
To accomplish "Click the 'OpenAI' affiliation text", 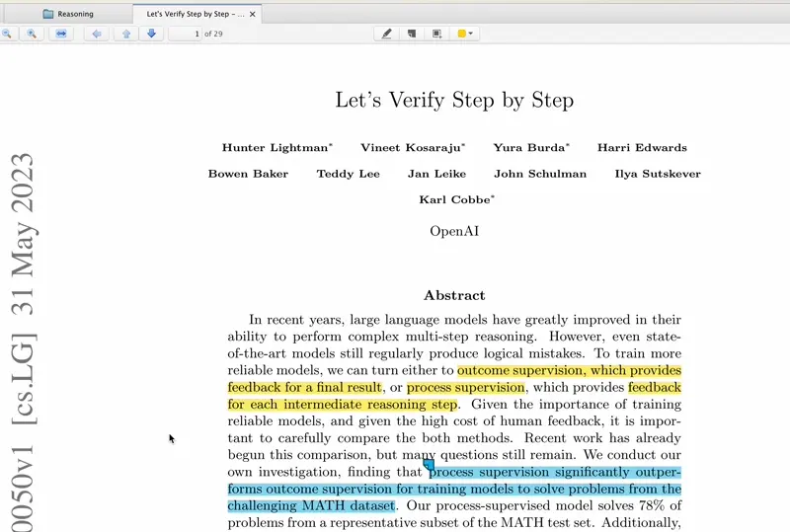I will (454, 231).
